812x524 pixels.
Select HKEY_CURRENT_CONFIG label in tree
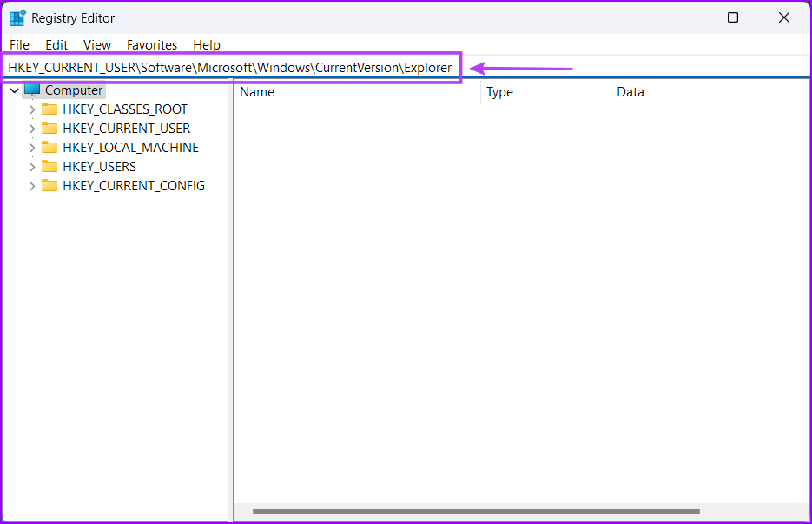click(x=134, y=186)
